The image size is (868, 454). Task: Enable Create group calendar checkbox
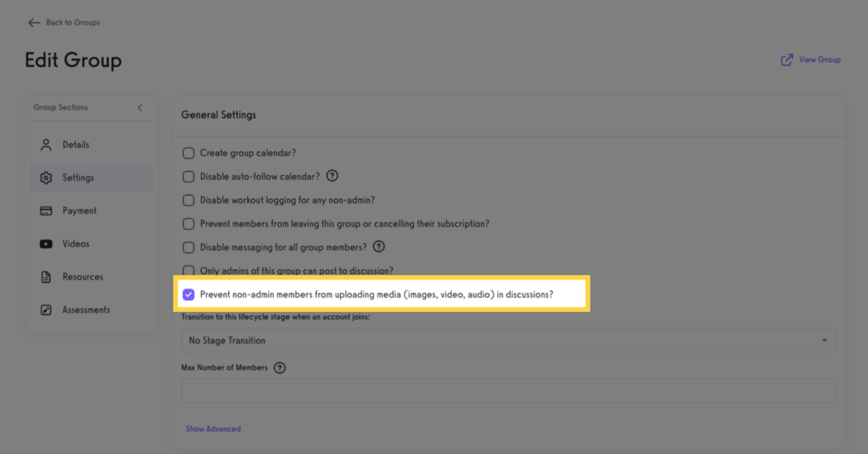[x=188, y=152]
